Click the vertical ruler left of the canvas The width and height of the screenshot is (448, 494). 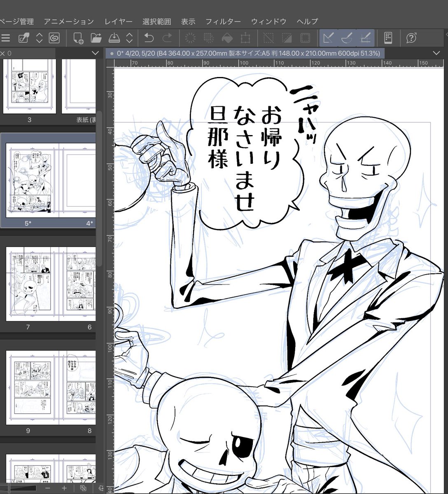tap(110, 280)
